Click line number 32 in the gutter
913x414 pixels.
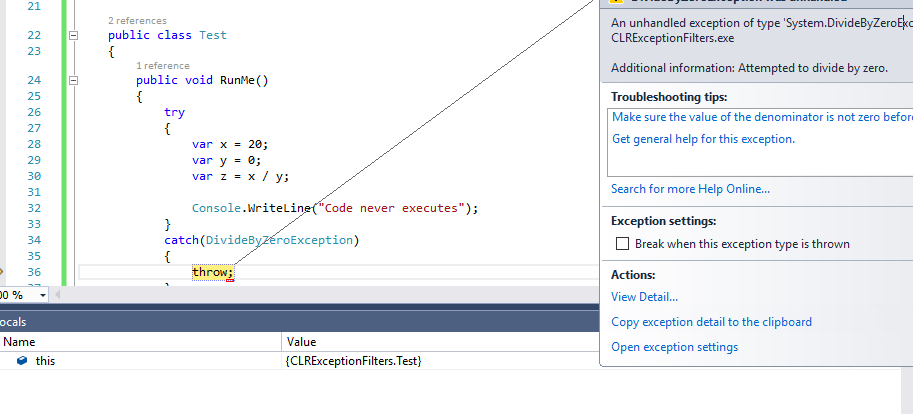click(34, 208)
